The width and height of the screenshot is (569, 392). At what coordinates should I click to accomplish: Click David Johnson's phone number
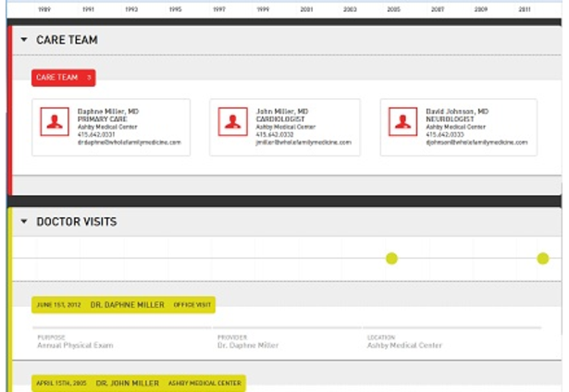click(445, 135)
